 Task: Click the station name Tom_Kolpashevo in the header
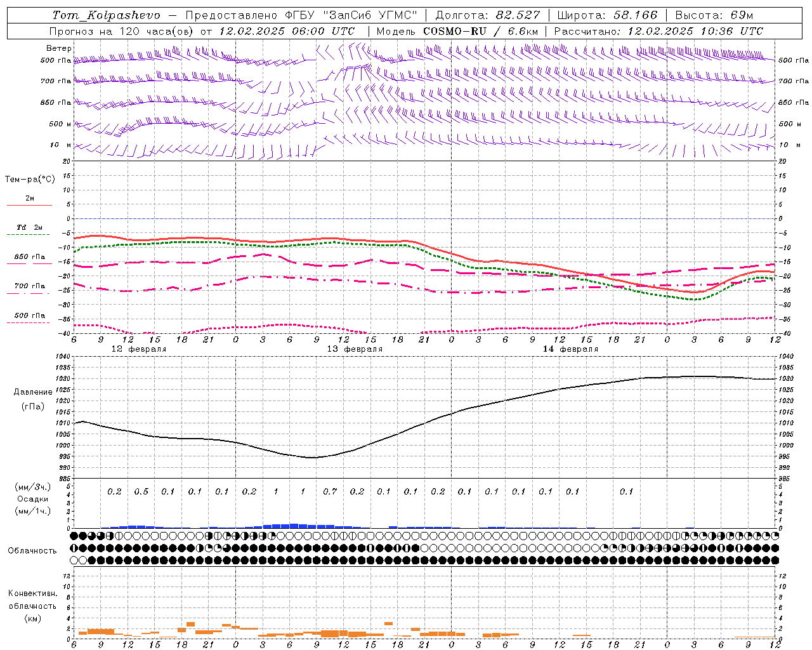click(x=106, y=15)
